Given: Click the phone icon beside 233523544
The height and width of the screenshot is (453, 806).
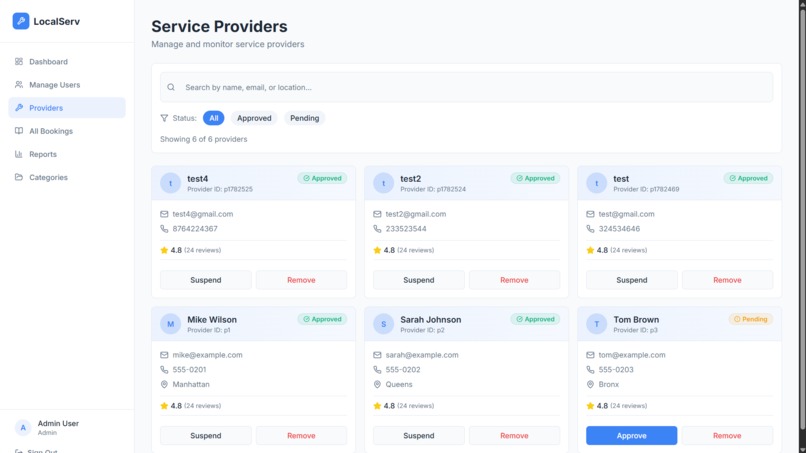Looking at the screenshot, I should point(377,229).
